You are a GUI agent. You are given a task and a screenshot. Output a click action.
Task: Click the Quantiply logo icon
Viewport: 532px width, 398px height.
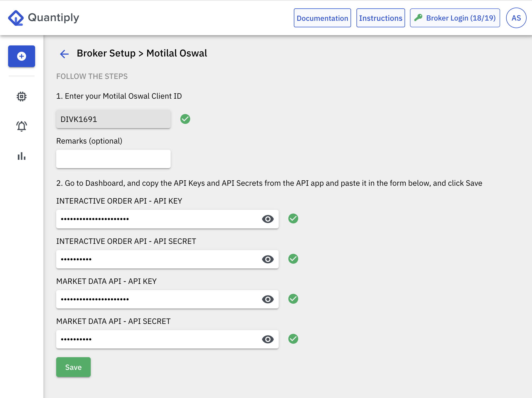click(x=16, y=18)
